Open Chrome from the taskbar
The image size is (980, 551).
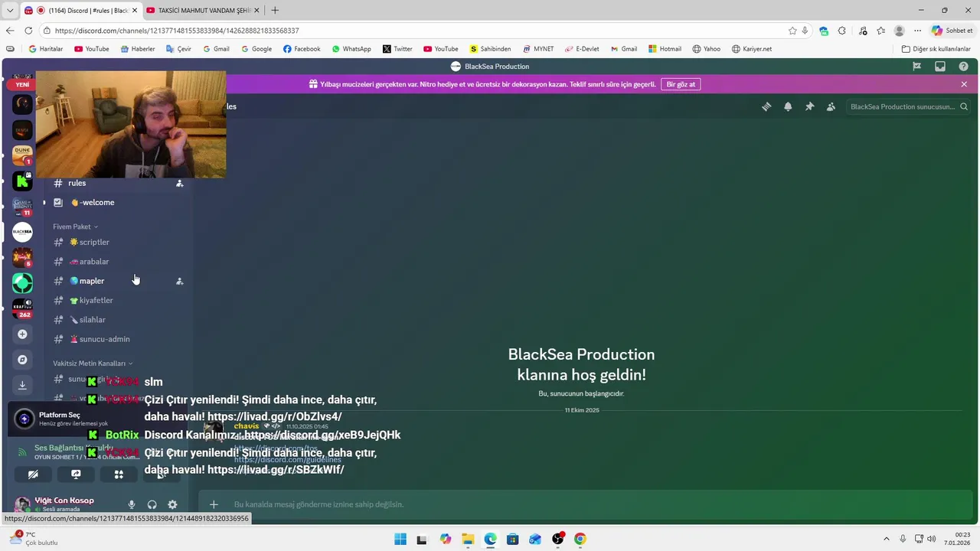(580, 540)
